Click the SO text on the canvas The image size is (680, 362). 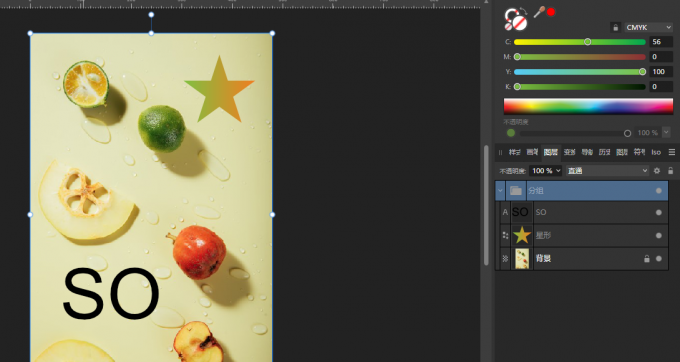click(x=111, y=294)
